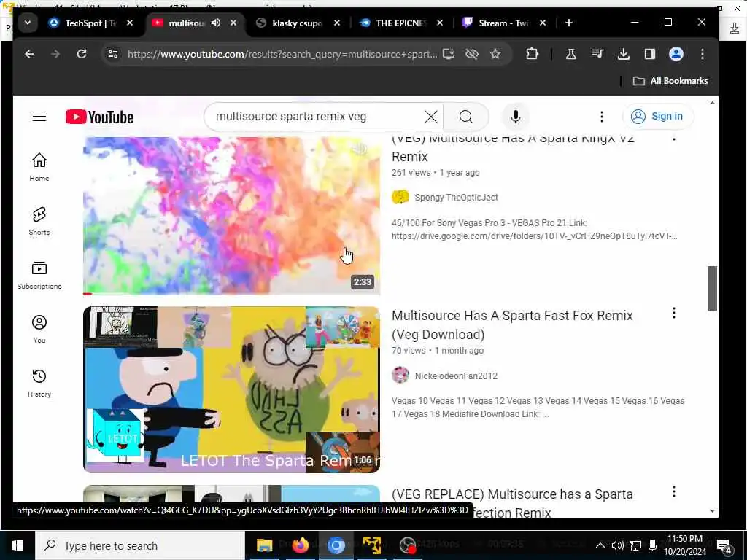The height and width of the screenshot is (560, 747).
Task: Toggle the browser side panel
Action: click(x=650, y=54)
